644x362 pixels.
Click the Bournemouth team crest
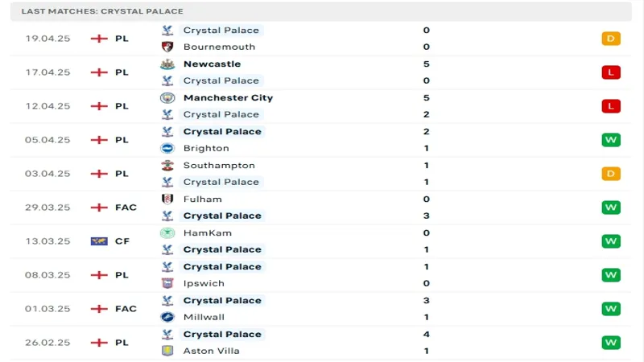tap(167, 47)
